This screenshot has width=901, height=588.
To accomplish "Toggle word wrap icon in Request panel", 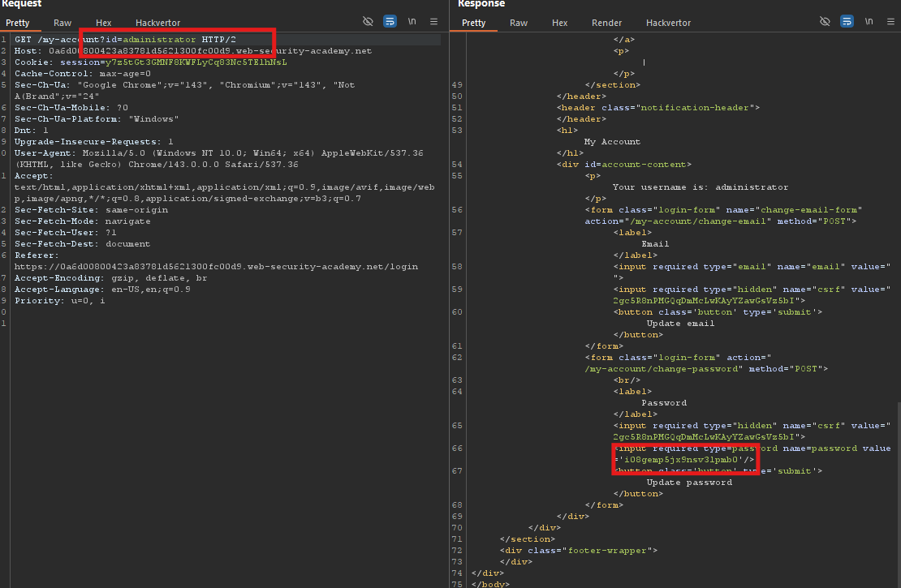I will coord(390,21).
